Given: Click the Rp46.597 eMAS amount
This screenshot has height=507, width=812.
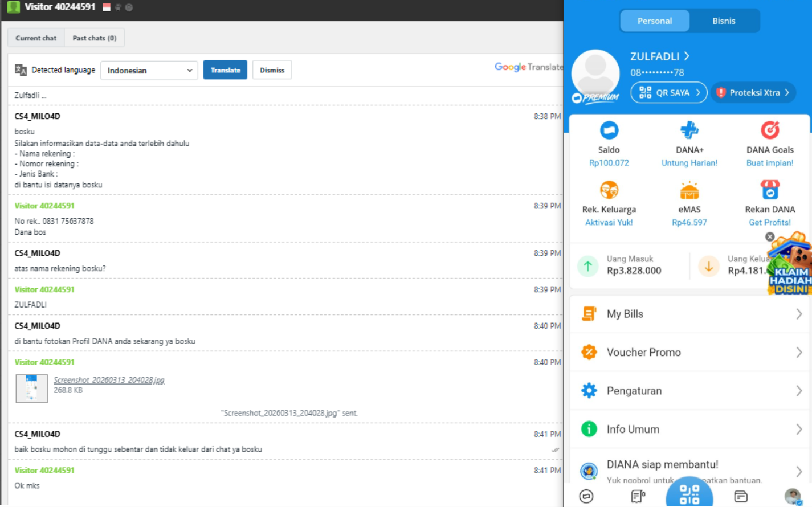Looking at the screenshot, I should 689,223.
